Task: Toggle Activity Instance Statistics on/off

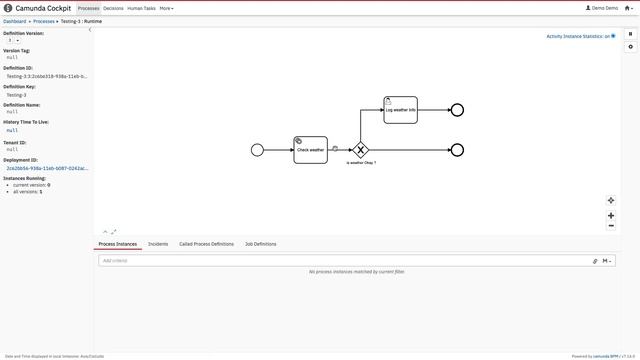Action: pos(580,36)
